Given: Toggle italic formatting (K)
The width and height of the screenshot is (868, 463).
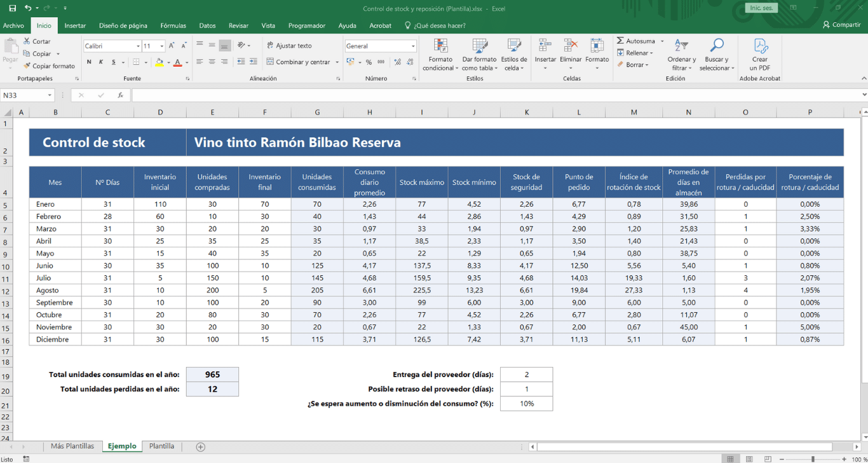Looking at the screenshot, I should pyautogui.click(x=101, y=62).
